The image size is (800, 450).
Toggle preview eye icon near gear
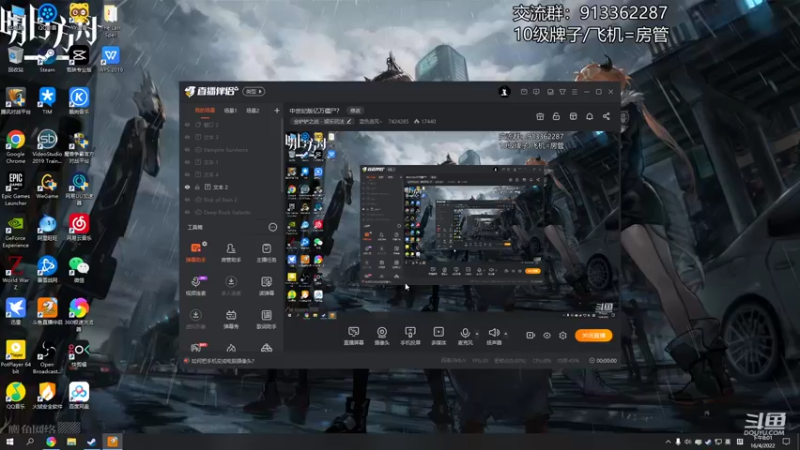(547, 335)
